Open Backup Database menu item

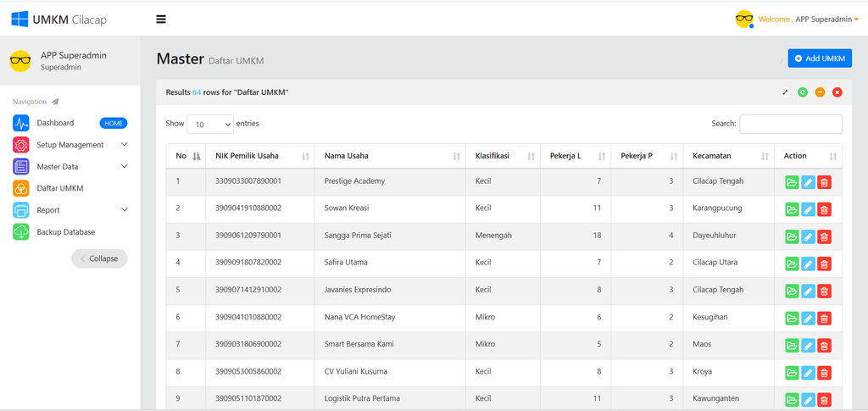(66, 232)
